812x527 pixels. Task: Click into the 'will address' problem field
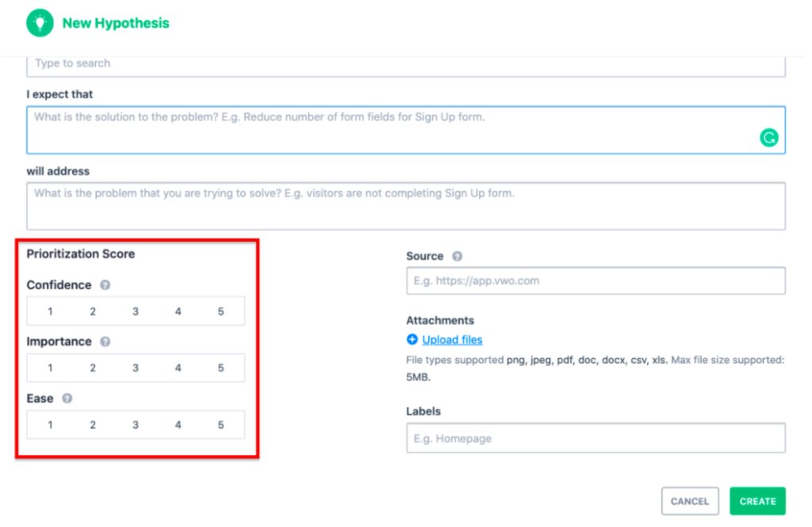point(406,206)
